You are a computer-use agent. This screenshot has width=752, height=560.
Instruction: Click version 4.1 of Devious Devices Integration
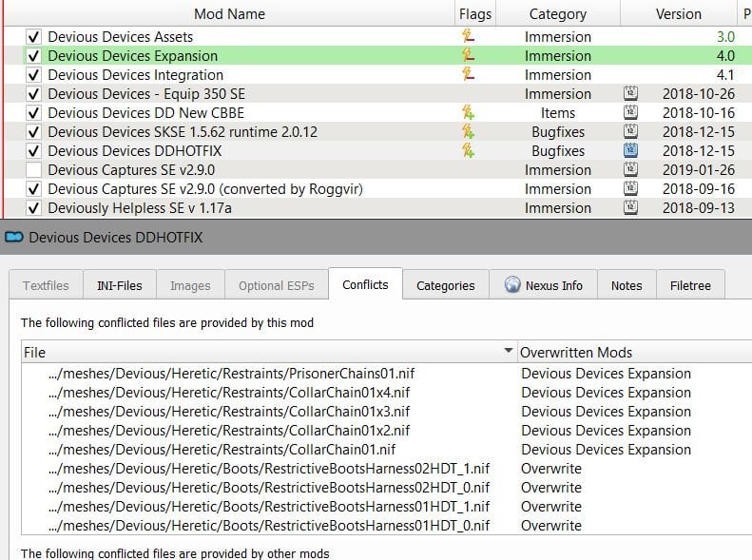(x=725, y=75)
